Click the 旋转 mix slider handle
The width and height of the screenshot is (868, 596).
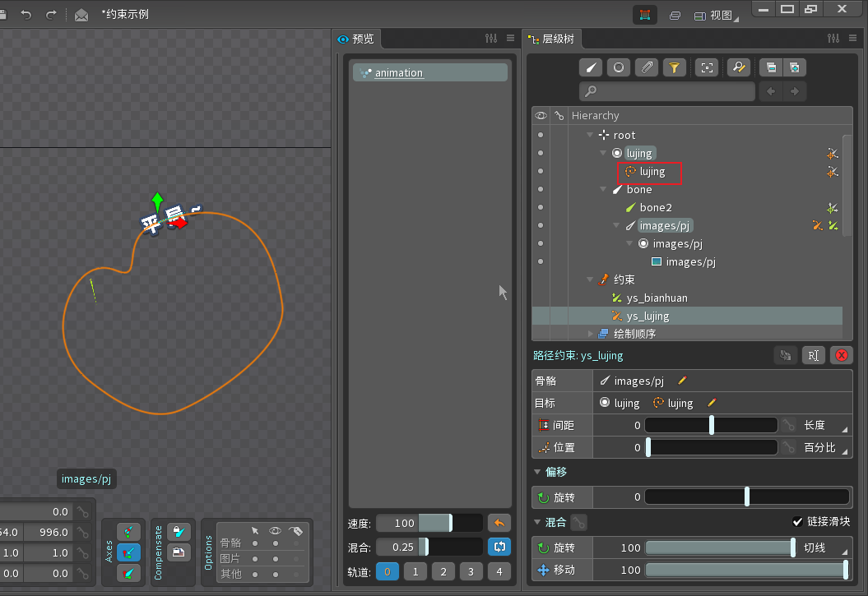click(x=792, y=547)
